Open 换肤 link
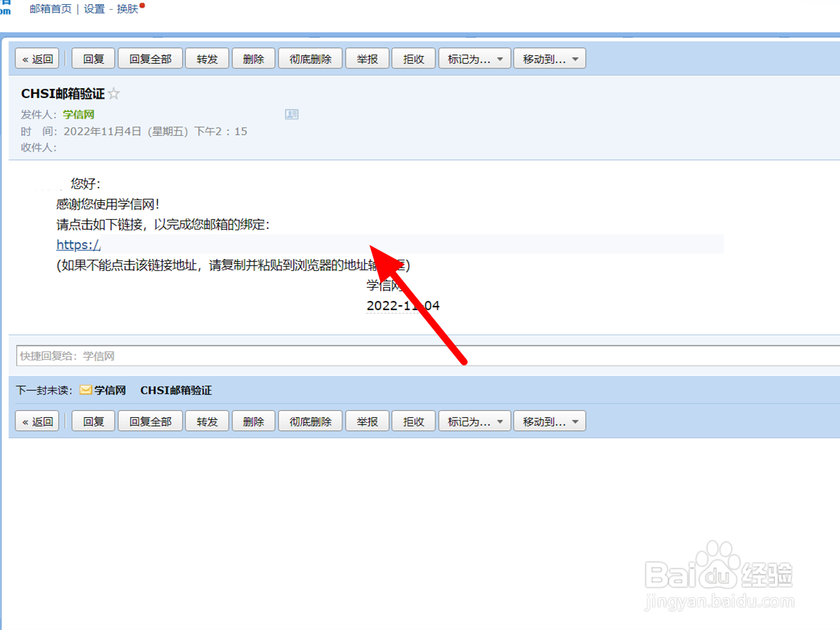The width and height of the screenshot is (840, 630). click(x=127, y=9)
